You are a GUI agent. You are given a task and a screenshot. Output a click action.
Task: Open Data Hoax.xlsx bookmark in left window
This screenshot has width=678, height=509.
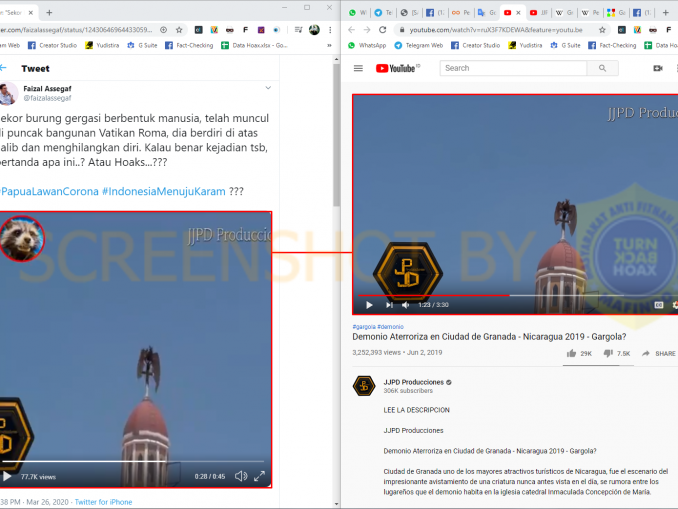(254, 45)
